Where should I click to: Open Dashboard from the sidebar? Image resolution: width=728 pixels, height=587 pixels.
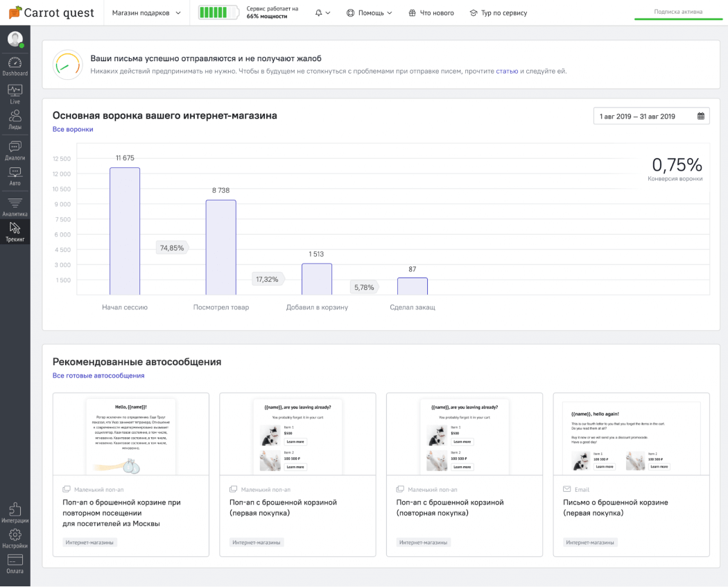click(x=15, y=64)
